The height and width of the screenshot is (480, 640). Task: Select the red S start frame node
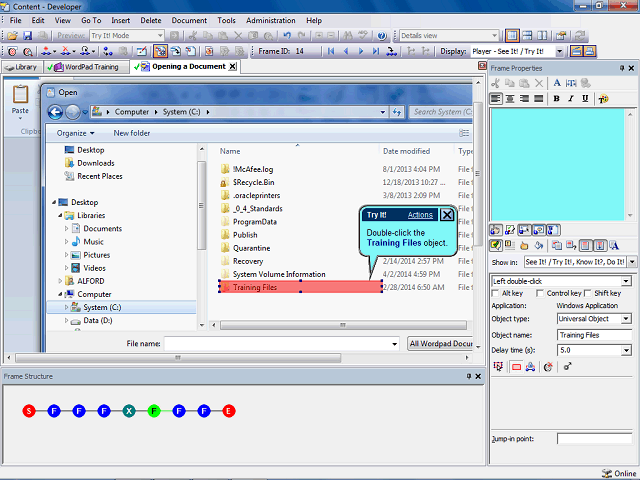pyautogui.click(x=29, y=411)
